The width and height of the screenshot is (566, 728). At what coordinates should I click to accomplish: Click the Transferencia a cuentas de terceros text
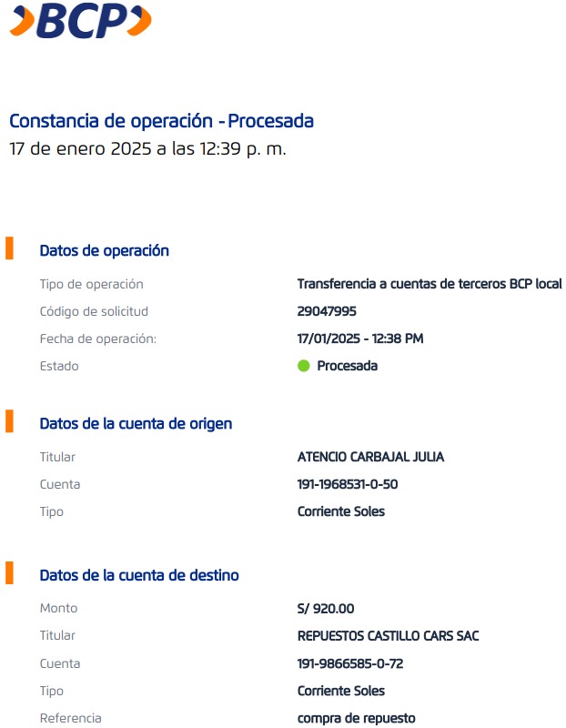tap(430, 284)
